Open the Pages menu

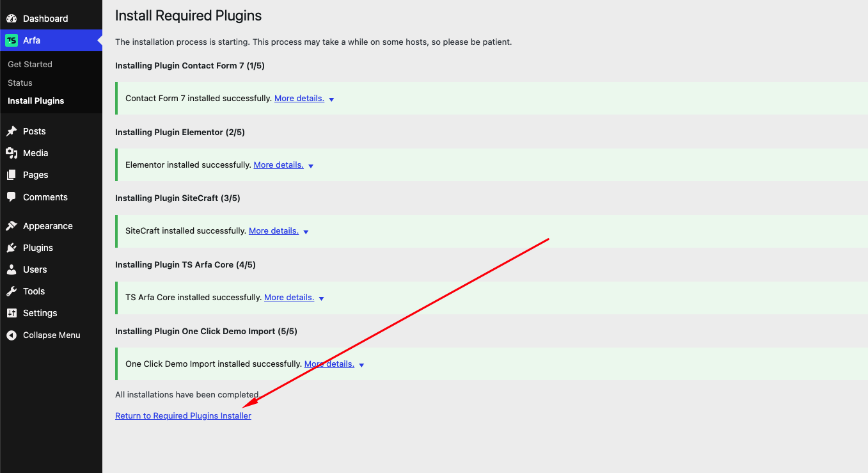point(51,175)
